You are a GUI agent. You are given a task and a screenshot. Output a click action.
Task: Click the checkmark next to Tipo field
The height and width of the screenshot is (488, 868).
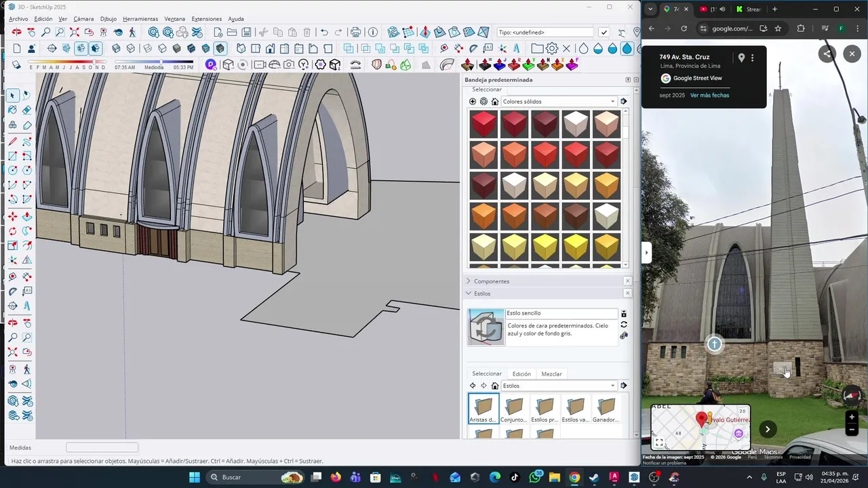[604, 32]
